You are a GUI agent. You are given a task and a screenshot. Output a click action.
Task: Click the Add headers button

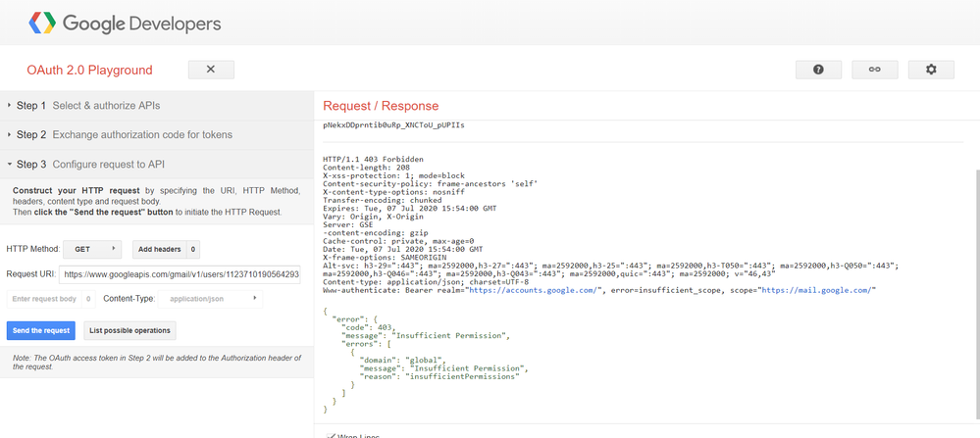point(158,249)
